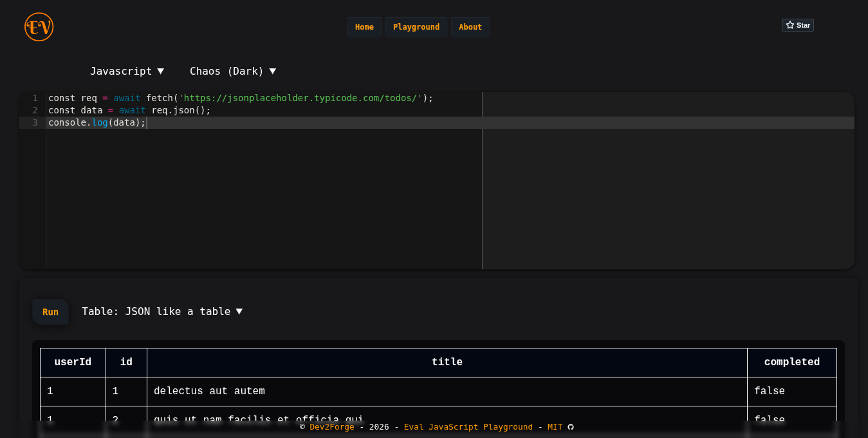868x438 pixels.
Task: Click the GitHub icon in the footer
Action: coord(569,426)
